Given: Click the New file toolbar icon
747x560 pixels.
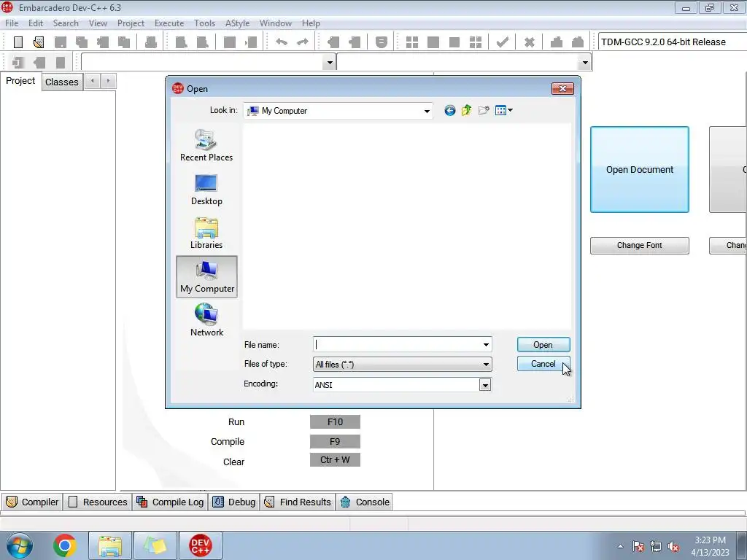Looking at the screenshot, I should click(18, 42).
